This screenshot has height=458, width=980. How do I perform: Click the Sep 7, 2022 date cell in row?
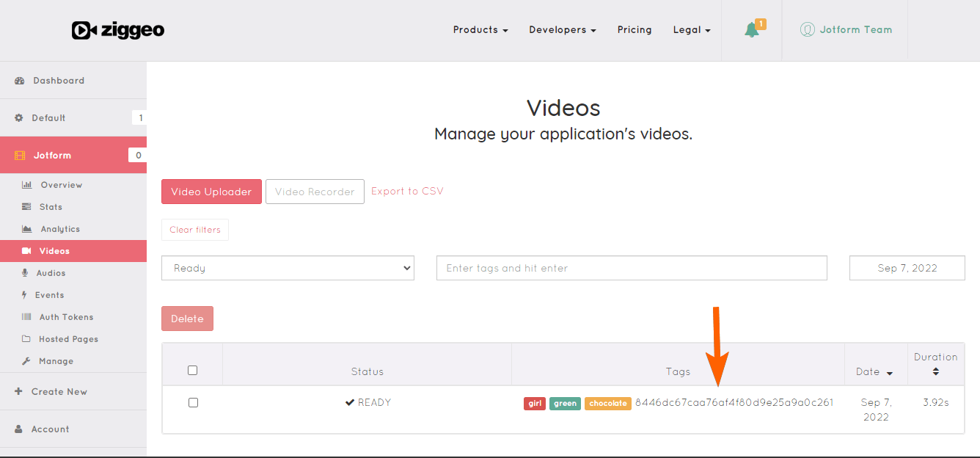pyautogui.click(x=876, y=410)
